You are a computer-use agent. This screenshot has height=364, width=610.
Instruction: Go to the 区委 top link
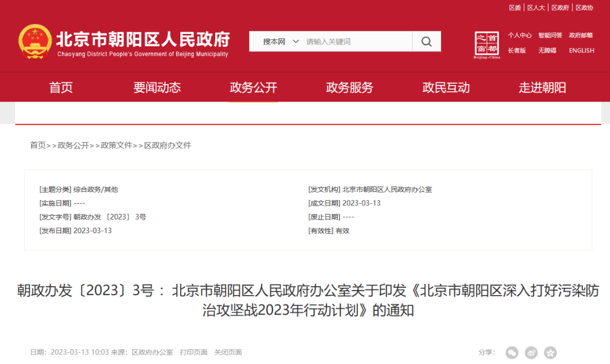tap(515, 8)
